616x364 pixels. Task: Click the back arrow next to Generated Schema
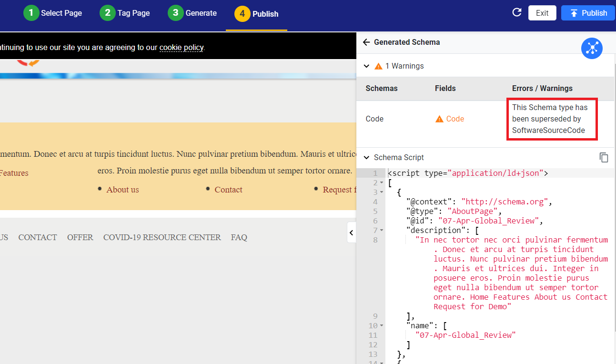[x=366, y=42]
